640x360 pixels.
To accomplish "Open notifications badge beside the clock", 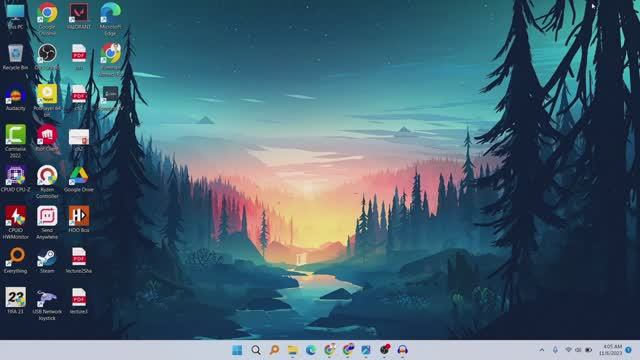I will pos(629,350).
